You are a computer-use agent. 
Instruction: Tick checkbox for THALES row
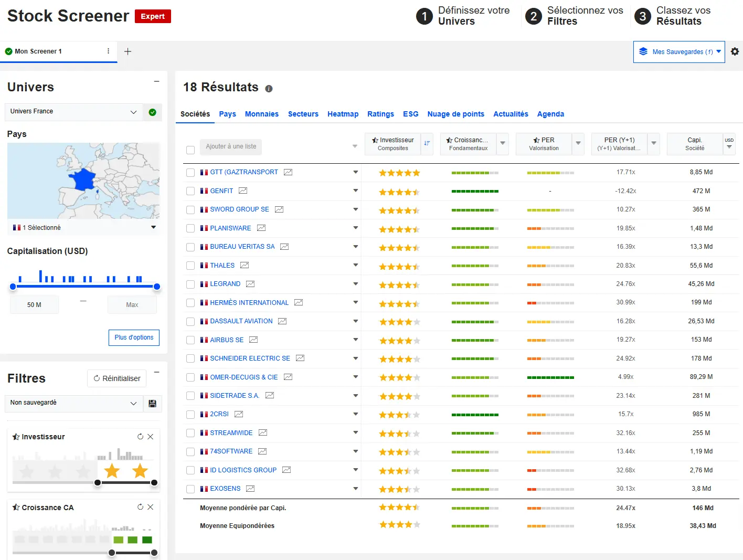[x=190, y=266]
